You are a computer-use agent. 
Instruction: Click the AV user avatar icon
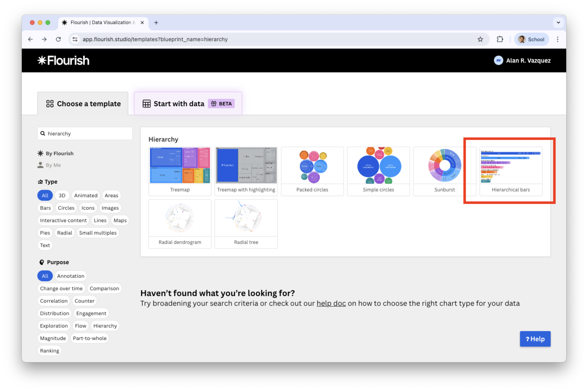click(498, 60)
